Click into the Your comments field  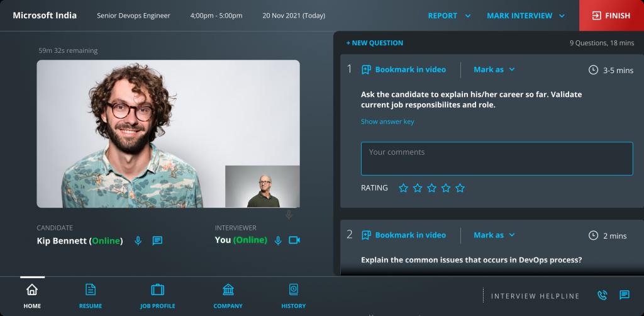click(x=496, y=159)
